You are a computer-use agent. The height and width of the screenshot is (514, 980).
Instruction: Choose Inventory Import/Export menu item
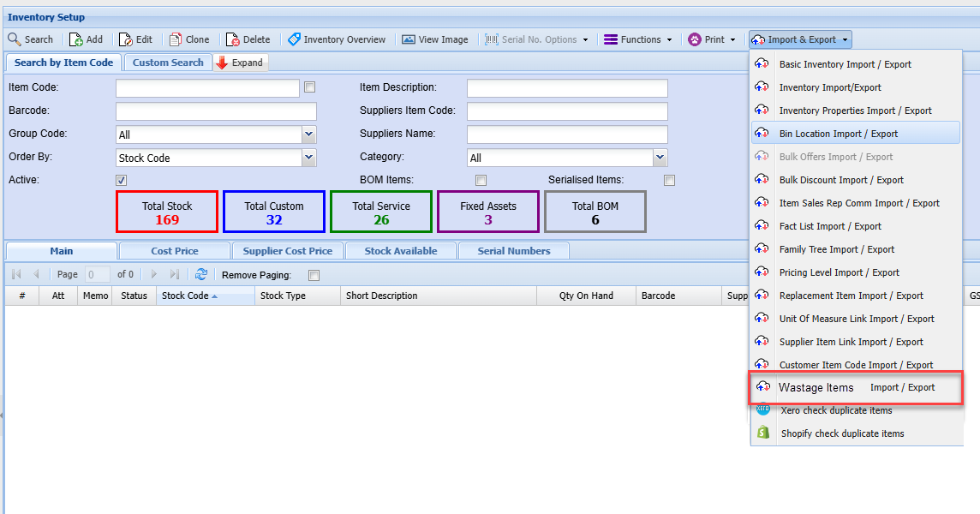click(x=856, y=87)
